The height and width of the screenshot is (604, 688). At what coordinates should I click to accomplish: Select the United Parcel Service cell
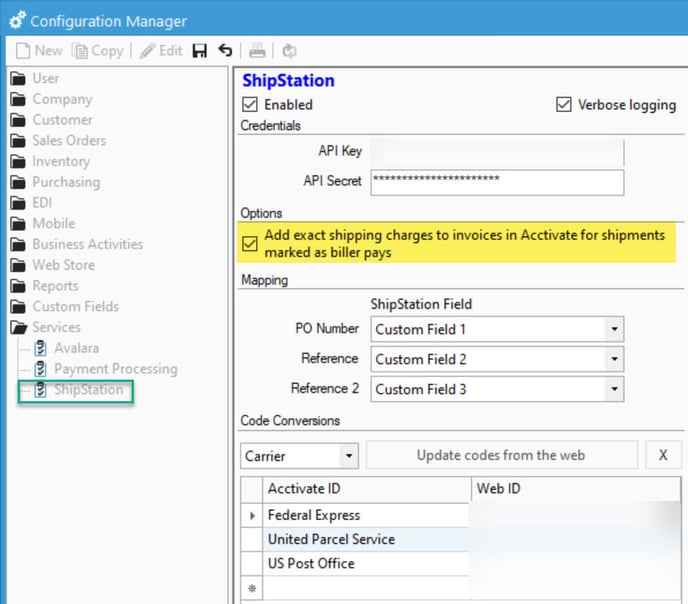366,539
